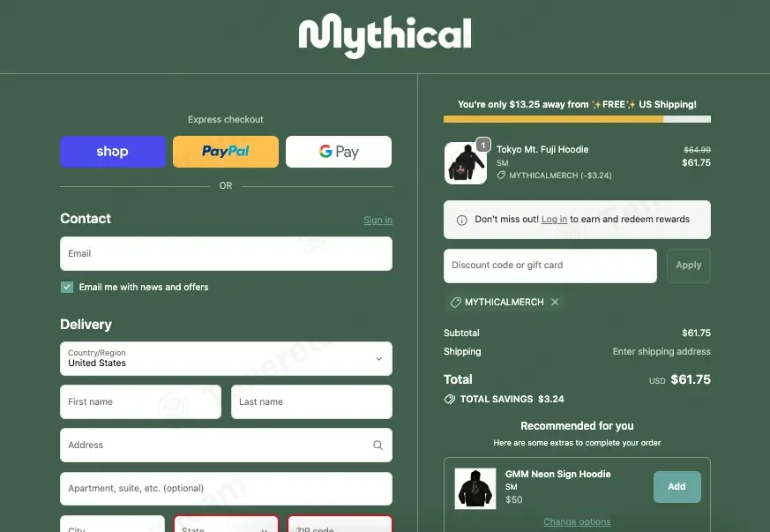
Task: Remove the MYTHICALMERCH discount code
Action: click(x=555, y=302)
